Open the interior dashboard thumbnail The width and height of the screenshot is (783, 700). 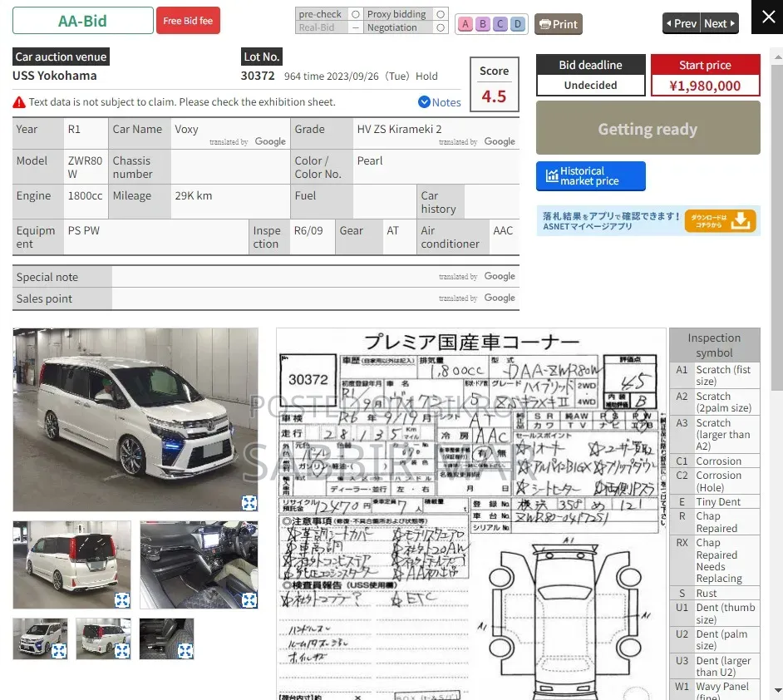(199, 564)
